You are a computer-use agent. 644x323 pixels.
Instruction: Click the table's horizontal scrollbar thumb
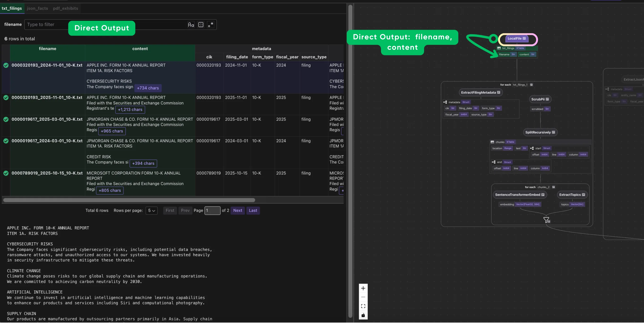129,200
